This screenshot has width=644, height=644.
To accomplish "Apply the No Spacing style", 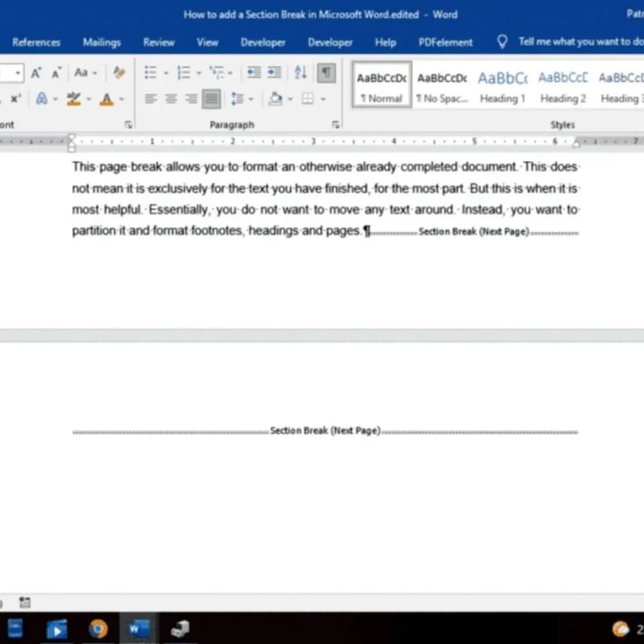I will [x=442, y=85].
